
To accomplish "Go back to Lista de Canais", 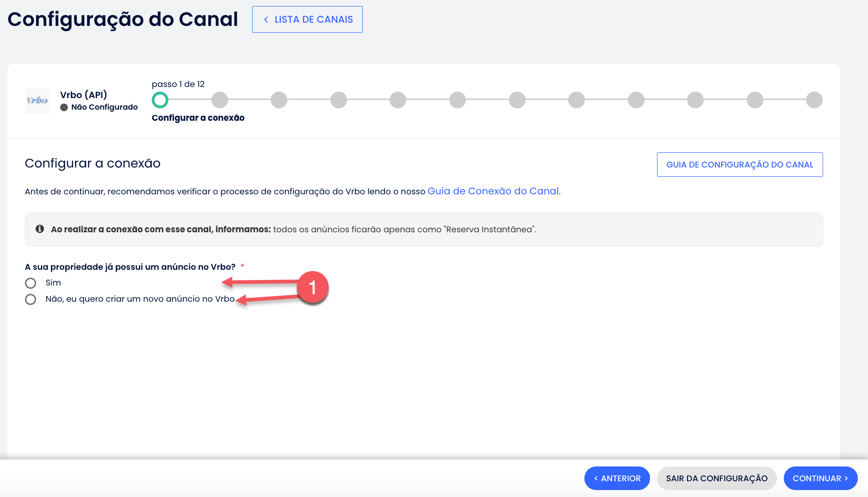I will point(307,19).
